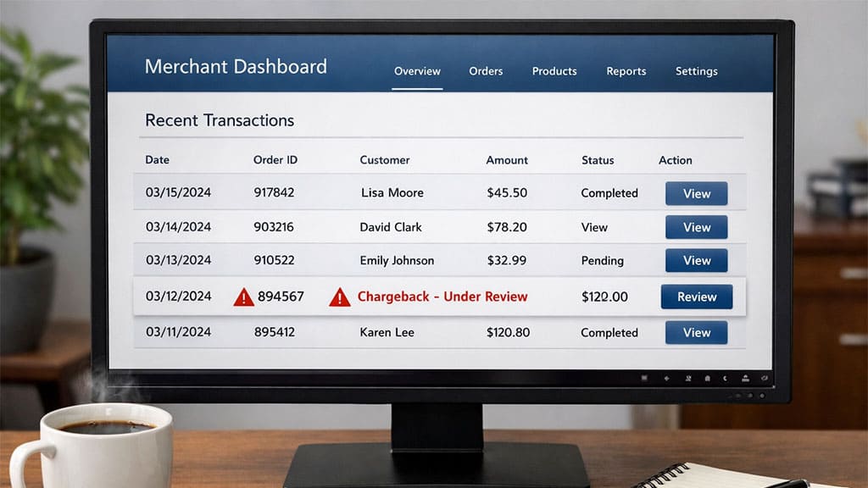Click the red alert triangle next to Chargeback text
This screenshot has height=488, width=868.
[339, 297]
